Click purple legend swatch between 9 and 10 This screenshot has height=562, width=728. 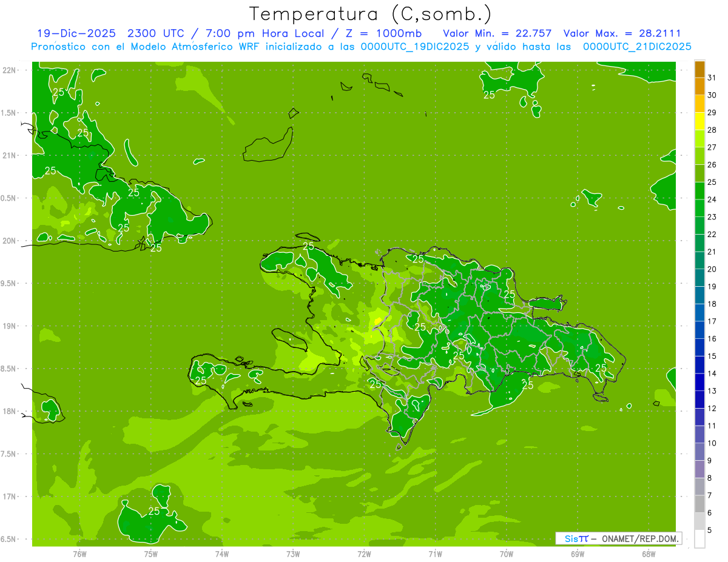[x=699, y=452]
